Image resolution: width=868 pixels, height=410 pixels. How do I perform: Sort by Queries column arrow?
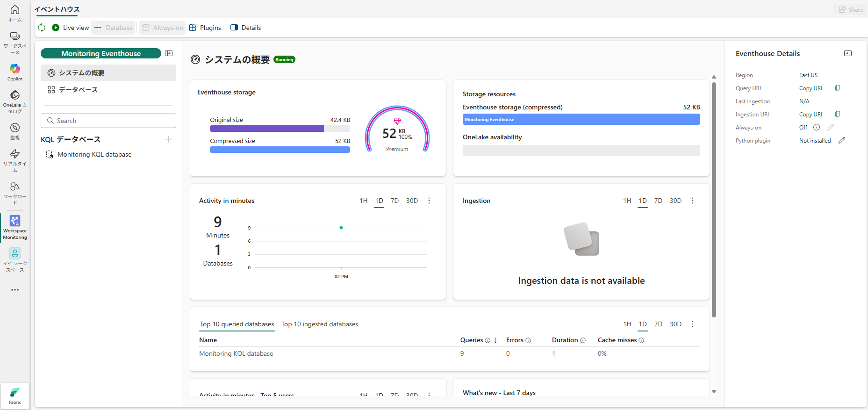(x=495, y=340)
